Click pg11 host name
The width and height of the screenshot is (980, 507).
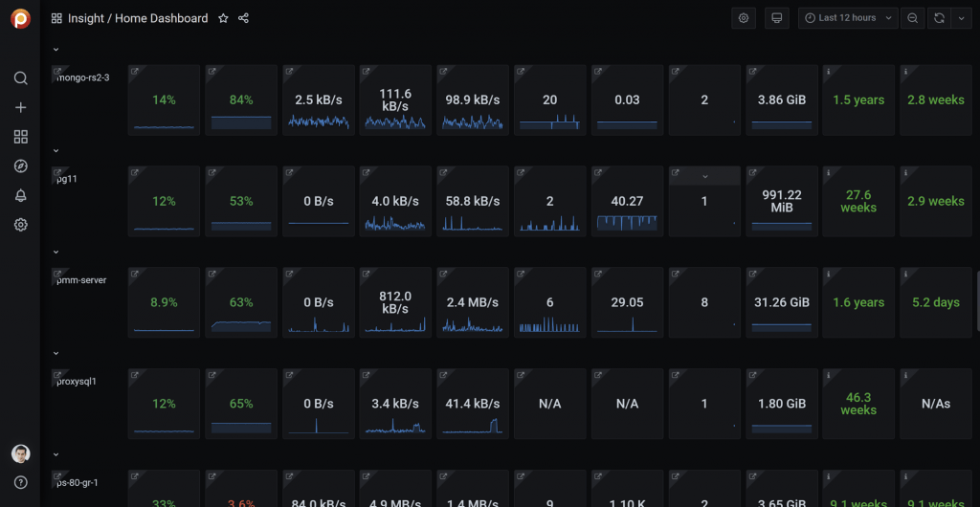click(x=67, y=179)
